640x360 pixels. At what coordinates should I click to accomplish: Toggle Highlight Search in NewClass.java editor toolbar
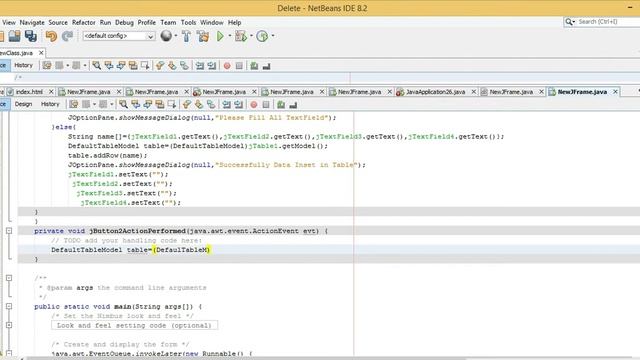tap(133, 66)
